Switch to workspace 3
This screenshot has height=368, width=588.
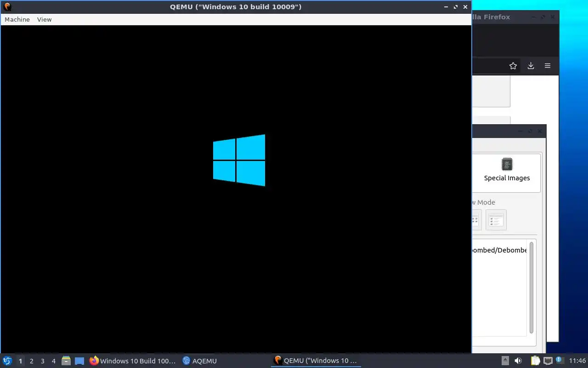coord(42,361)
